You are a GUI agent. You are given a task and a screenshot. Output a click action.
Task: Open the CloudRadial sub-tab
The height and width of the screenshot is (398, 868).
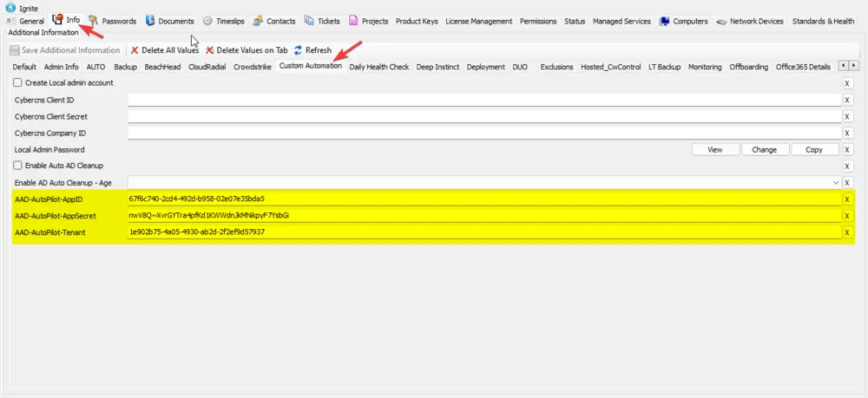(207, 67)
